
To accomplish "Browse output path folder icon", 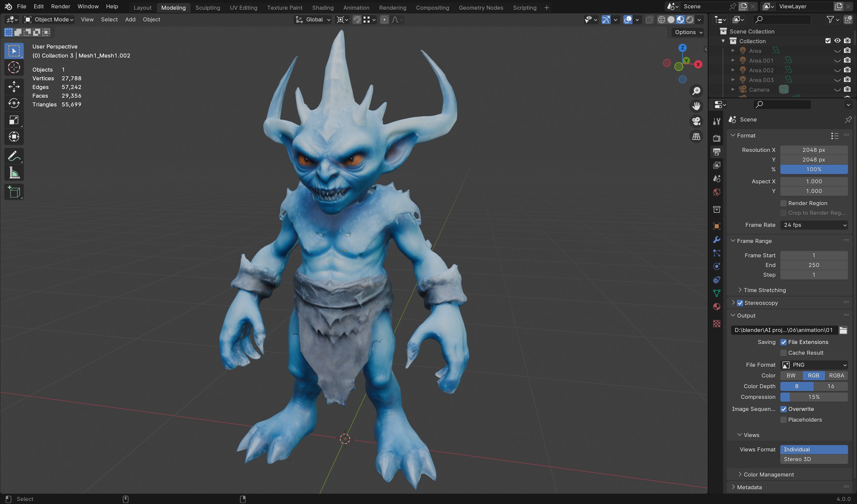I will (843, 330).
